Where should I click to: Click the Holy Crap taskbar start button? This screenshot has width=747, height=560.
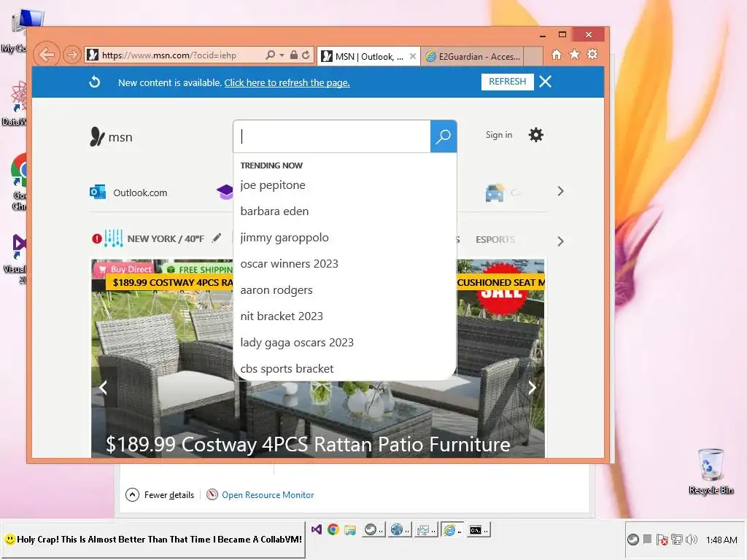(x=153, y=540)
